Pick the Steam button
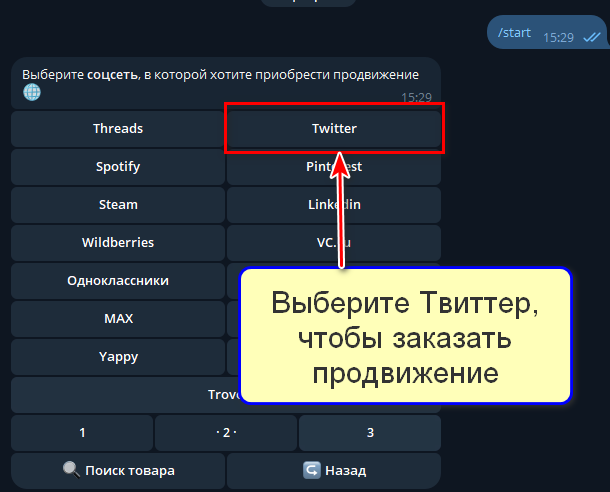 pyautogui.click(x=118, y=205)
